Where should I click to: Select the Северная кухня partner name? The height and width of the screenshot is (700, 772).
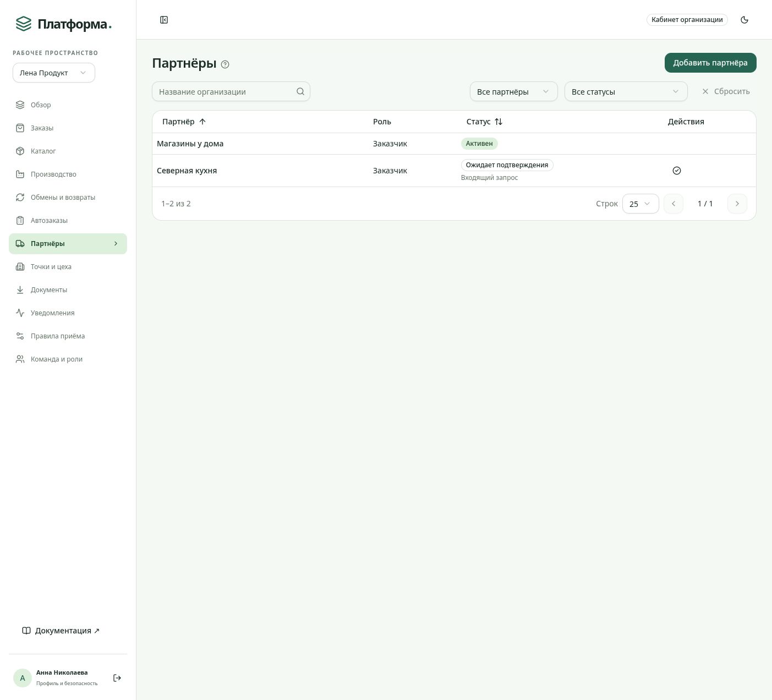pyautogui.click(x=187, y=171)
